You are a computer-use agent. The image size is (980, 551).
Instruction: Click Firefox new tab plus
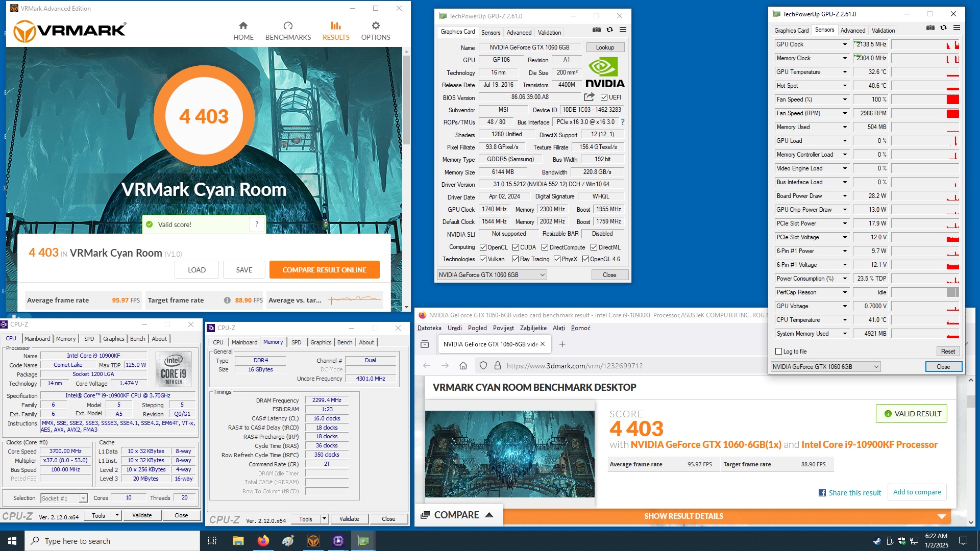(562, 344)
